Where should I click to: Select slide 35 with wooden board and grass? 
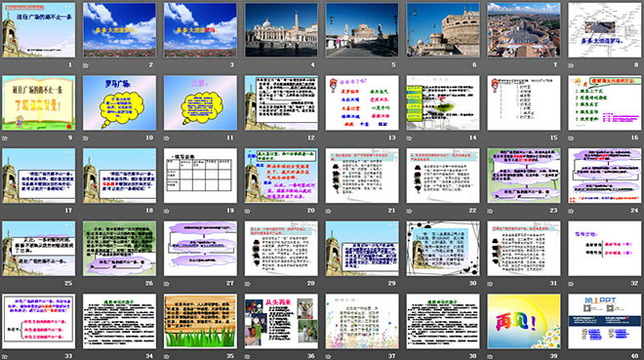[200, 321]
